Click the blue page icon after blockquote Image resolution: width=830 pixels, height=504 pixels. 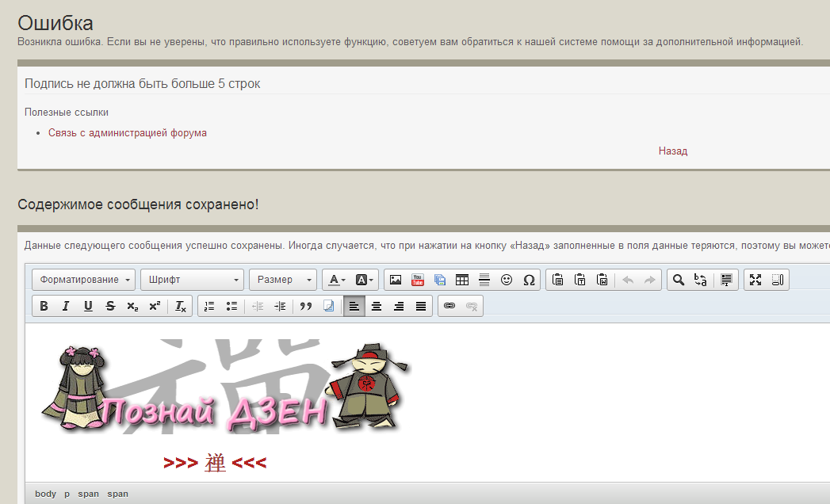(328, 306)
